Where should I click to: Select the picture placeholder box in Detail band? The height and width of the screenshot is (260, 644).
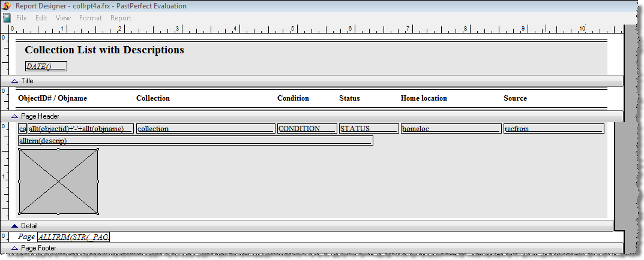coord(58,182)
